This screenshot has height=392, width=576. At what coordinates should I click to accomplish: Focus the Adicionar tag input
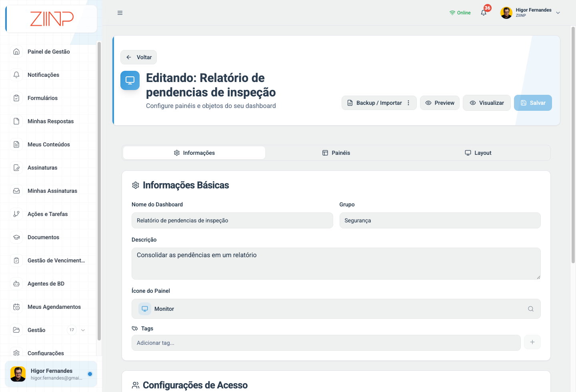click(326, 343)
